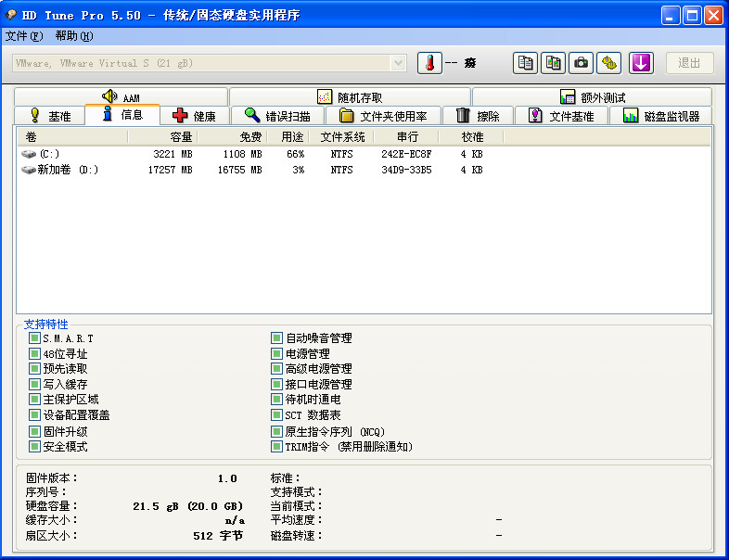729x560 pixels.
Task: Click the 退出 button
Action: pyautogui.click(x=689, y=63)
